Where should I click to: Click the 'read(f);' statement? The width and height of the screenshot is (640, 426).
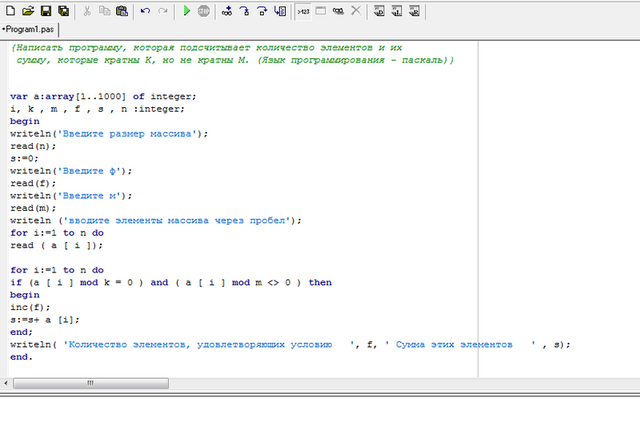coord(33,183)
